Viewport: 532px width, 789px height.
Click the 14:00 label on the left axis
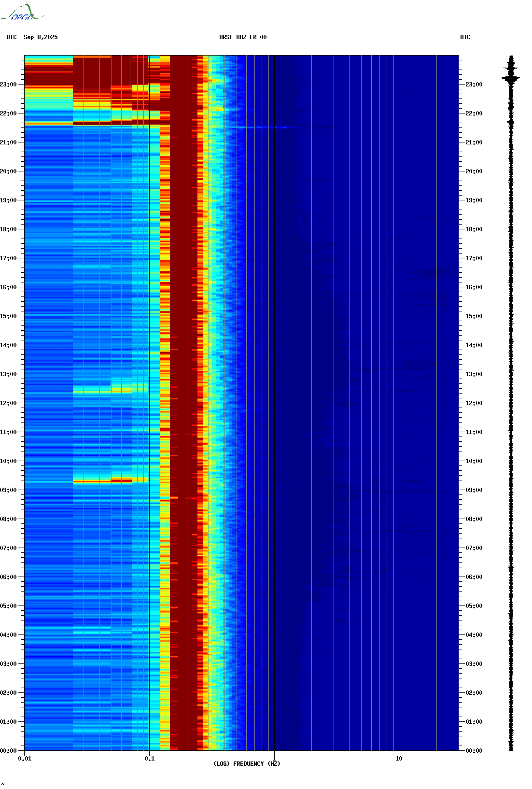click(8, 345)
